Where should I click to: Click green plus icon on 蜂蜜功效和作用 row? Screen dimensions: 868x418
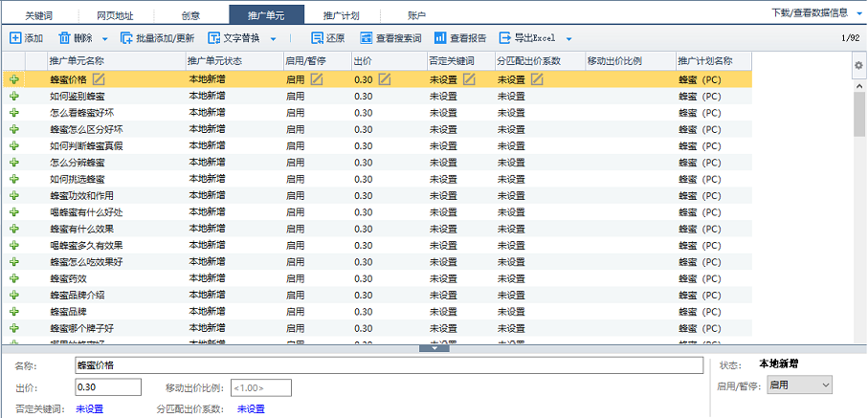tap(14, 196)
